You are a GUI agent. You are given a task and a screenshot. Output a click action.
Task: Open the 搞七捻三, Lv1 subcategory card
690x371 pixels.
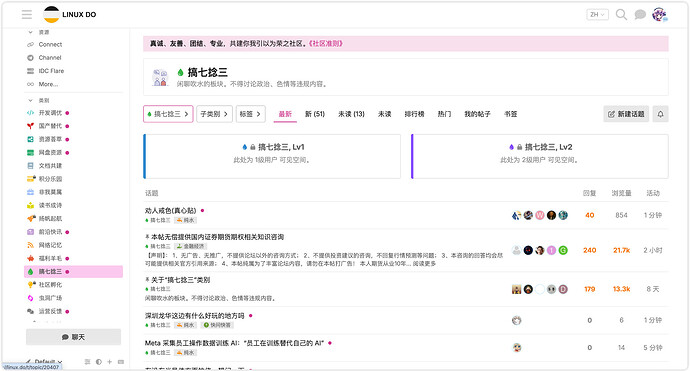(x=272, y=156)
